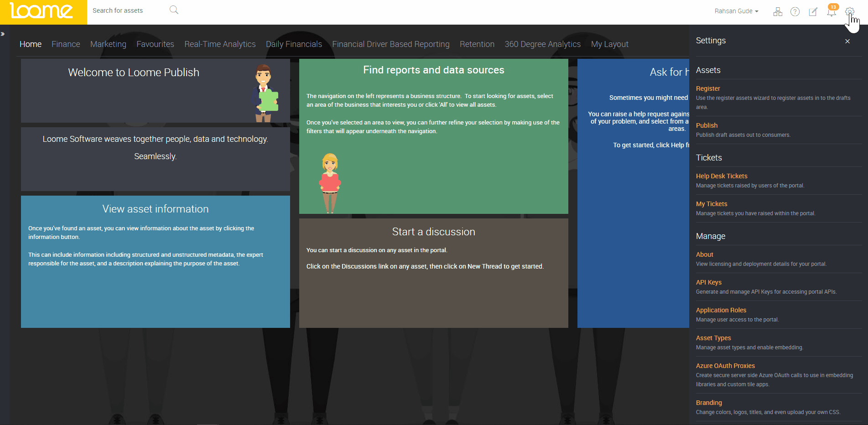This screenshot has width=868, height=425.
Task: Go to the Favourites tab
Action: [x=155, y=44]
